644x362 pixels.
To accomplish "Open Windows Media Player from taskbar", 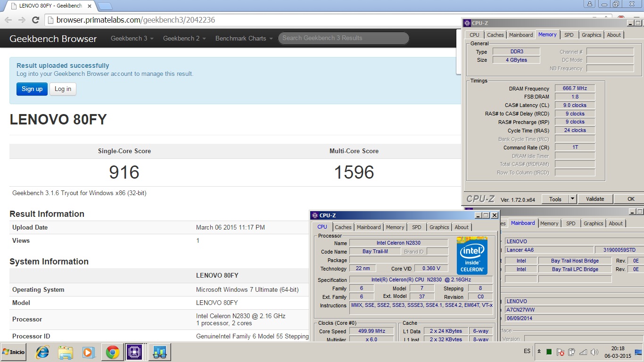I will tap(88, 352).
